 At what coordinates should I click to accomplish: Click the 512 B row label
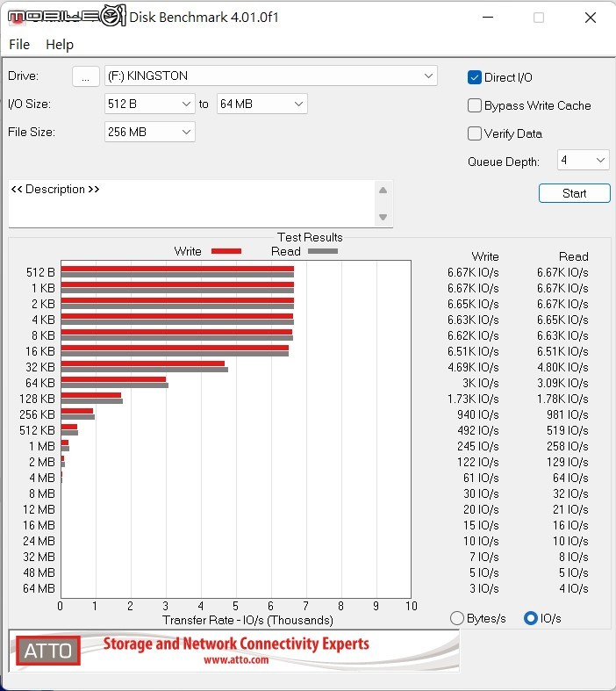(x=40, y=272)
